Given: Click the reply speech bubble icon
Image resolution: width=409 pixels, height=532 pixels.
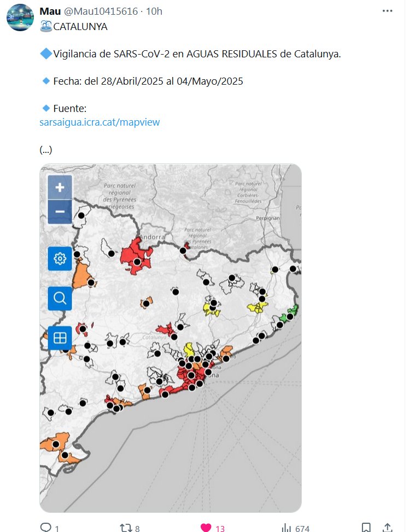Looking at the screenshot, I should pyautogui.click(x=46, y=528).
